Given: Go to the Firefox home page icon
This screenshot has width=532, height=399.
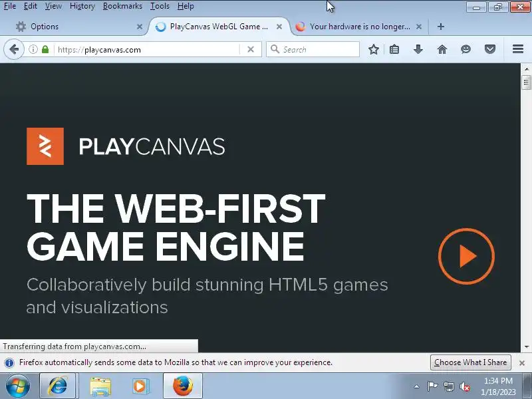Looking at the screenshot, I should [x=442, y=49].
